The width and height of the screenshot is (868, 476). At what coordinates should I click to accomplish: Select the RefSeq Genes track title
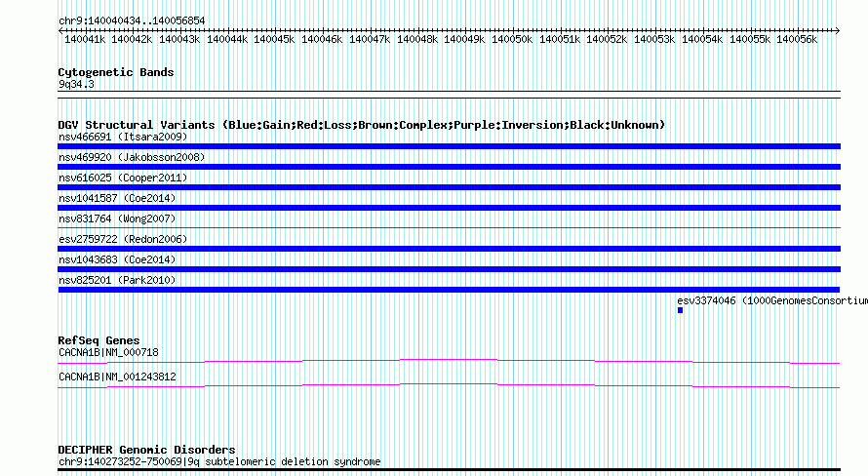click(x=99, y=340)
